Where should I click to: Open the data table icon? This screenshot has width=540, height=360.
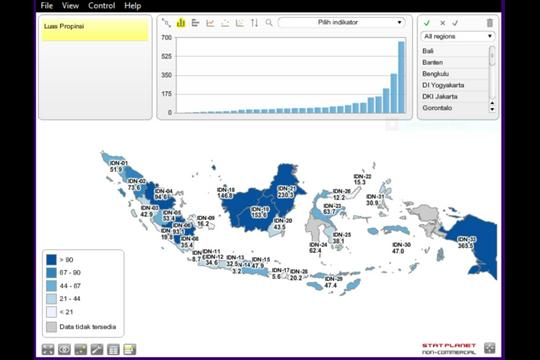[113, 349]
